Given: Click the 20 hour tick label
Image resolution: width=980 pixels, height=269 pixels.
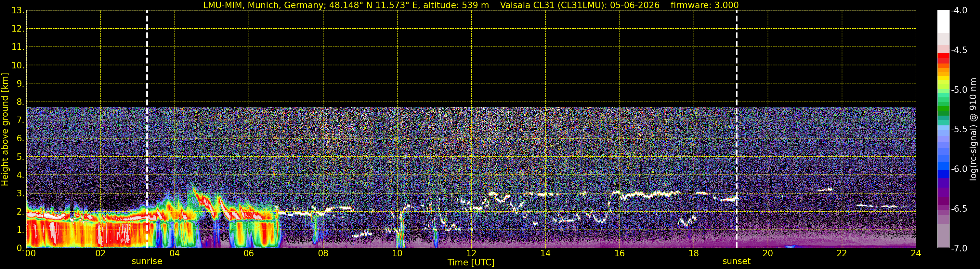Looking at the screenshot, I should 768,253.
